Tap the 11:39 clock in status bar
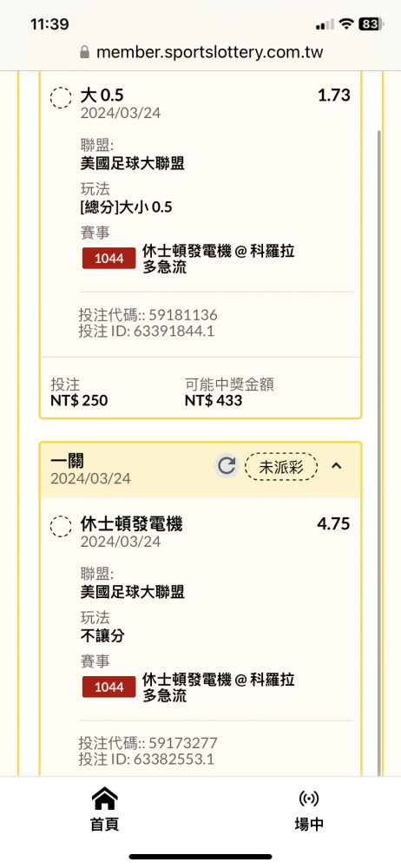The width and height of the screenshot is (401, 868). point(49,24)
